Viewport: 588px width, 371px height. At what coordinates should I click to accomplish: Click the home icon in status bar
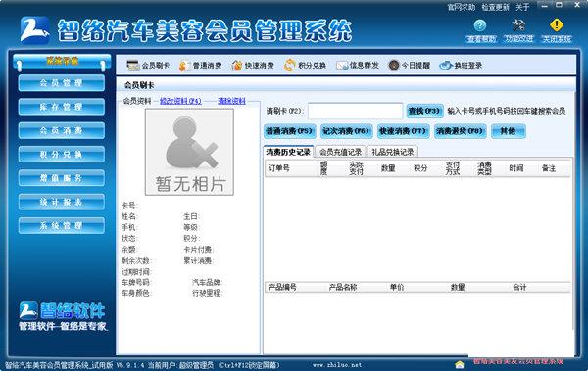click(x=459, y=364)
